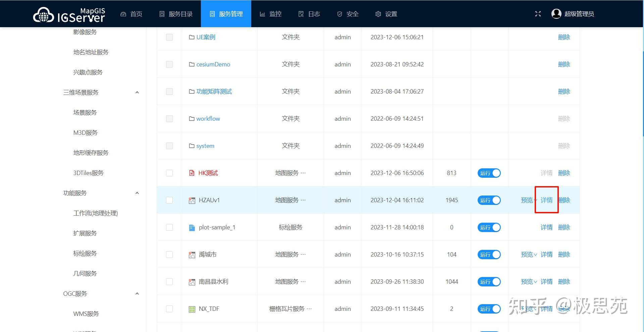Image resolution: width=644 pixels, height=332 pixels.
Task: Click the 标绘服务 document icon beside plot-sample_1
Action: 192,227
